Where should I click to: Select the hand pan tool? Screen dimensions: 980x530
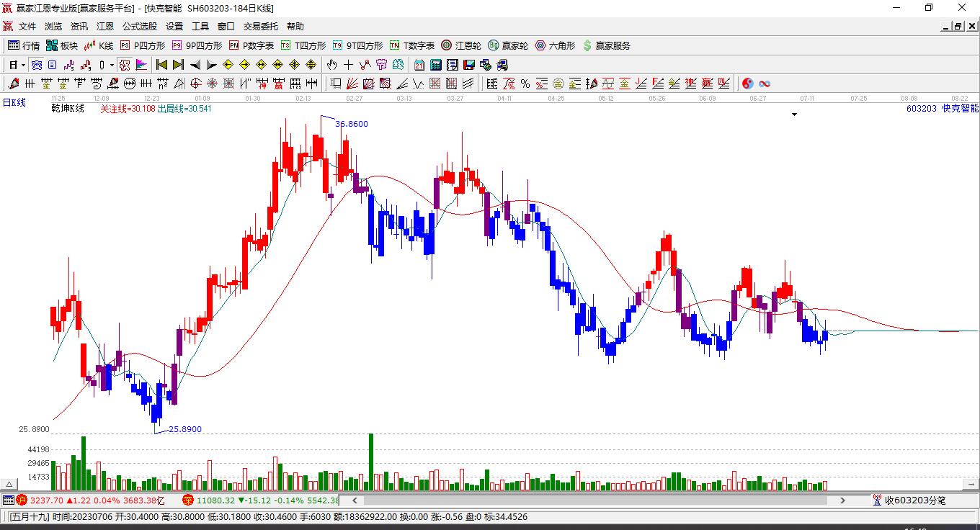click(x=332, y=65)
